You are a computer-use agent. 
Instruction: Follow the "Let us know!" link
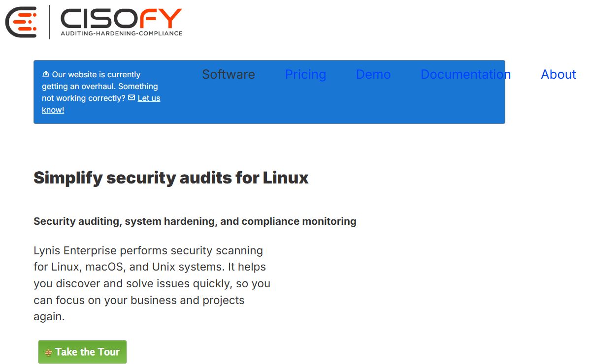(149, 98)
